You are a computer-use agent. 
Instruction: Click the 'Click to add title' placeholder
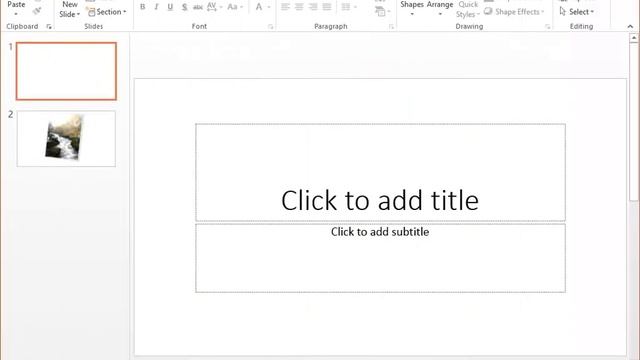380,172
